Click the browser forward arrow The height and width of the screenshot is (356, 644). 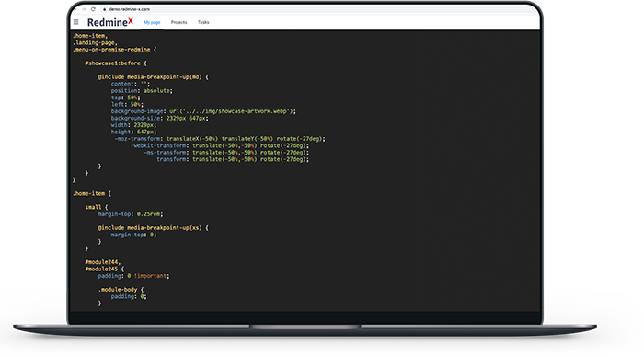(x=85, y=9)
